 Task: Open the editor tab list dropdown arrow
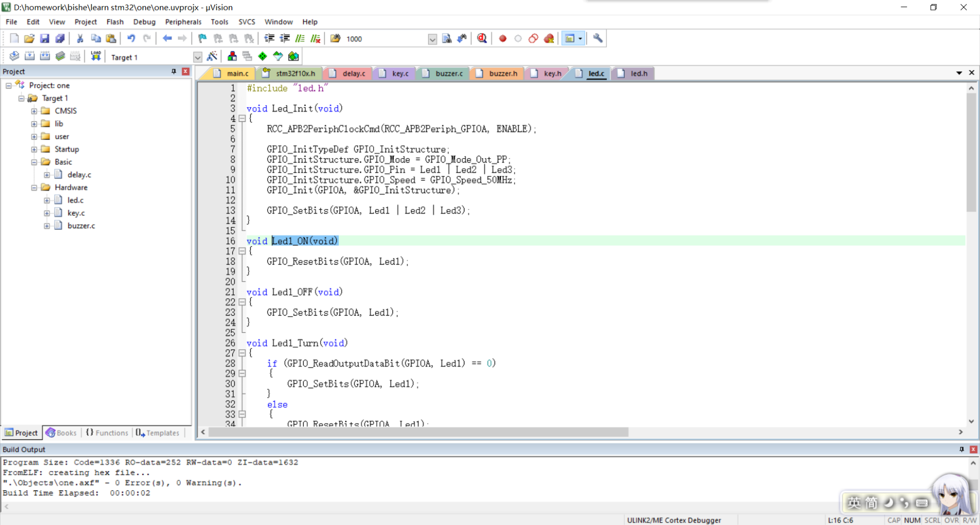coord(959,73)
